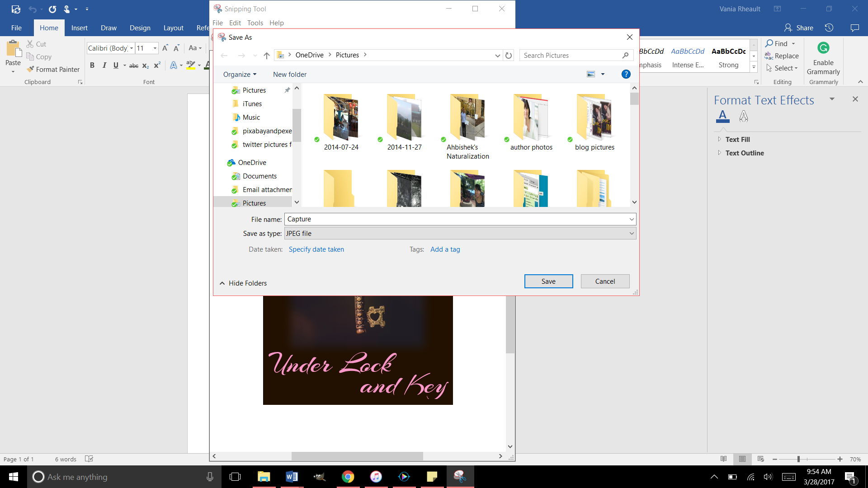
Task: Expand the Text Fill section
Action: pyautogui.click(x=737, y=139)
